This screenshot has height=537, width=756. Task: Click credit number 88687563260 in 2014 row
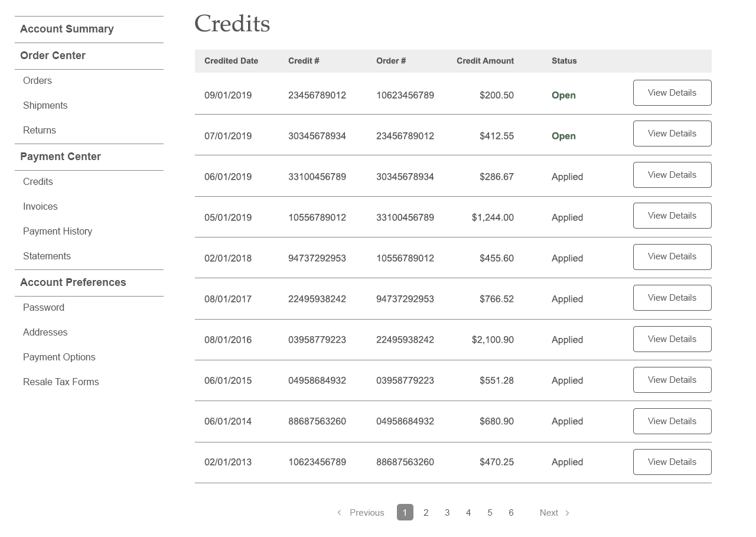point(317,421)
